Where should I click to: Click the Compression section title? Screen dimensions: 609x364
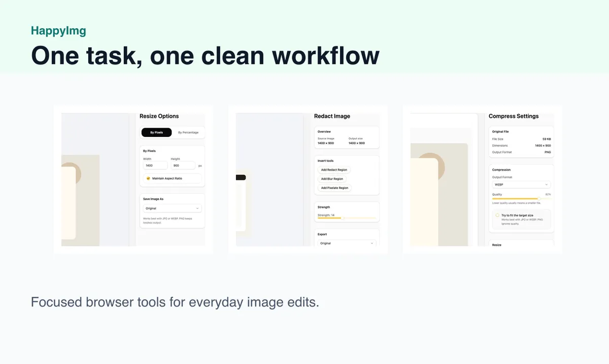click(x=501, y=170)
